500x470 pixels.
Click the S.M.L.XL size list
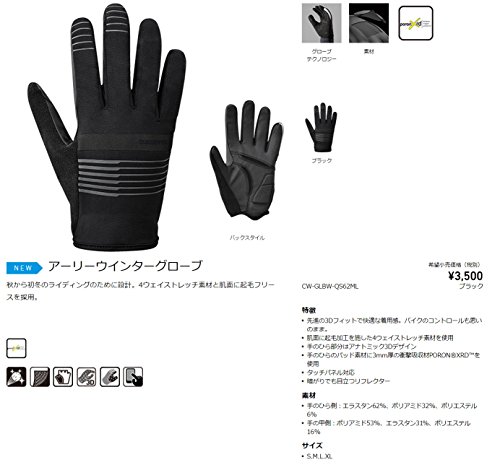319,456
